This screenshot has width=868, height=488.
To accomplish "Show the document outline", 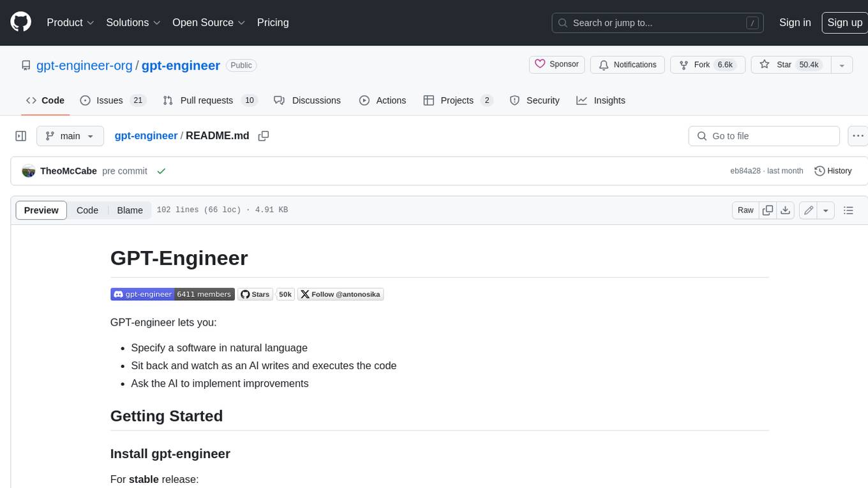I will pyautogui.click(x=848, y=210).
